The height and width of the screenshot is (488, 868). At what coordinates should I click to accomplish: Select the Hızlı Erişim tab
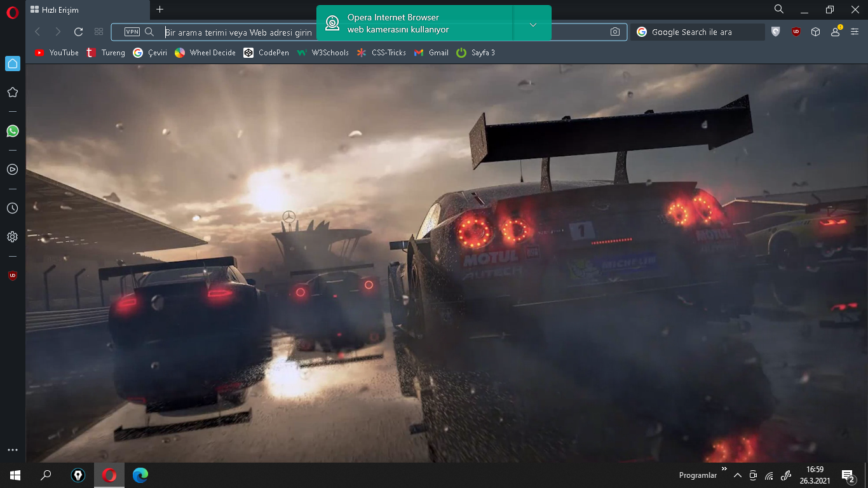(87, 10)
